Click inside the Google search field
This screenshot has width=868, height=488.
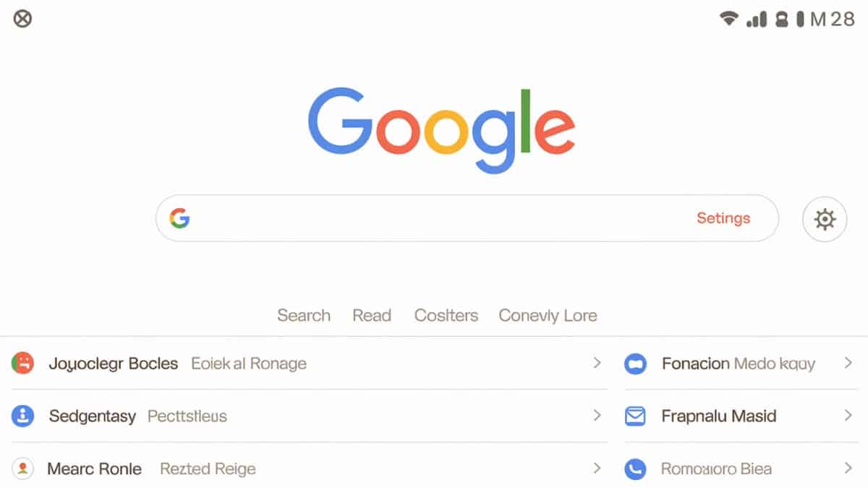(x=434, y=218)
